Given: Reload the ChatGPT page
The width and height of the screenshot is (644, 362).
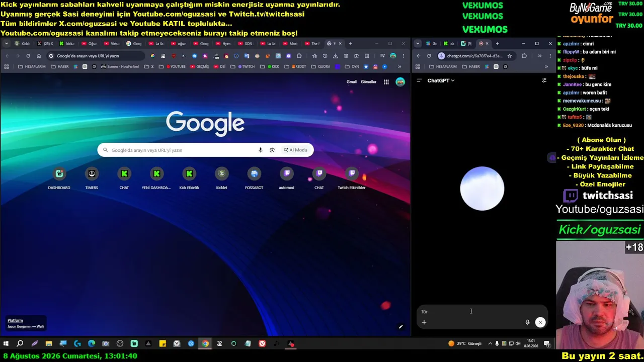Looking at the screenshot, I should click(x=429, y=56).
